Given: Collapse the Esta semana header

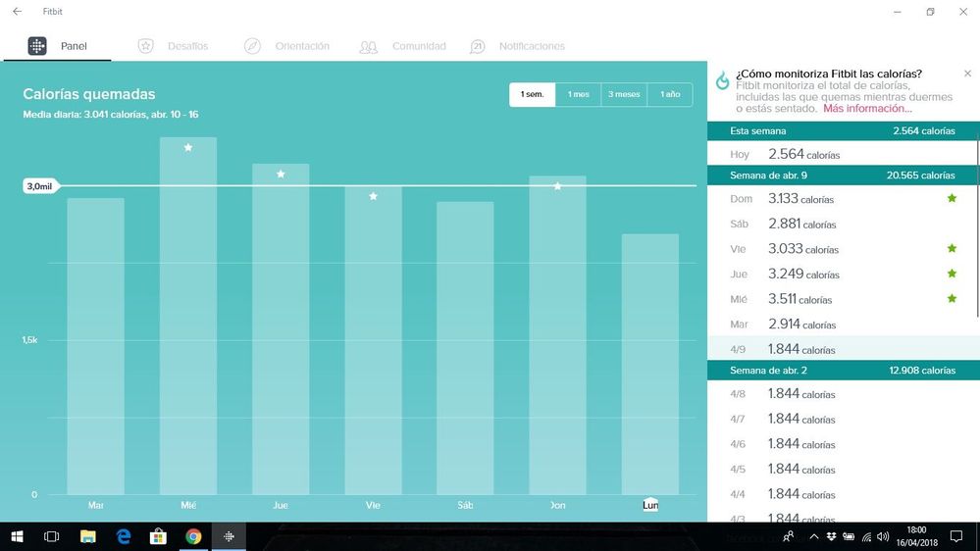Looking at the screenshot, I should (842, 131).
